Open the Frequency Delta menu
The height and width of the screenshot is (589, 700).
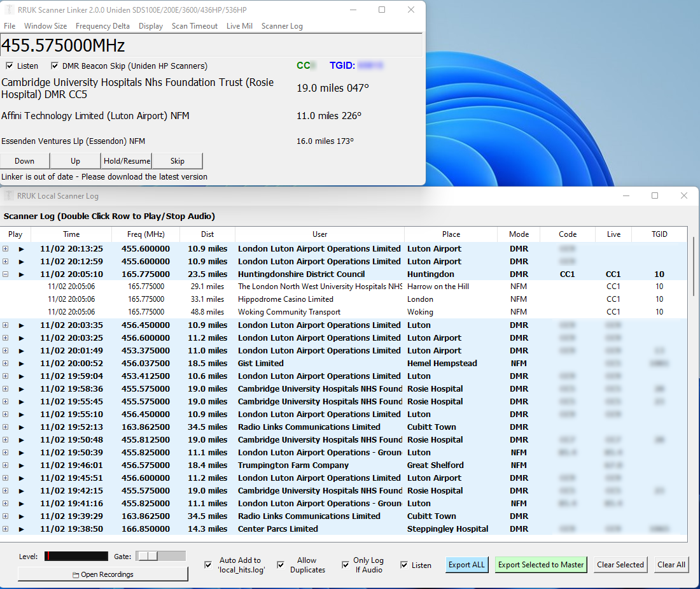pos(102,26)
